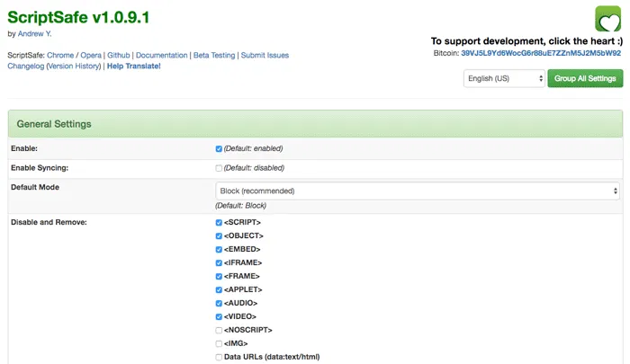630x364 pixels.
Task: Check the <NOSCRIPT> checkbox
Action: click(219, 330)
